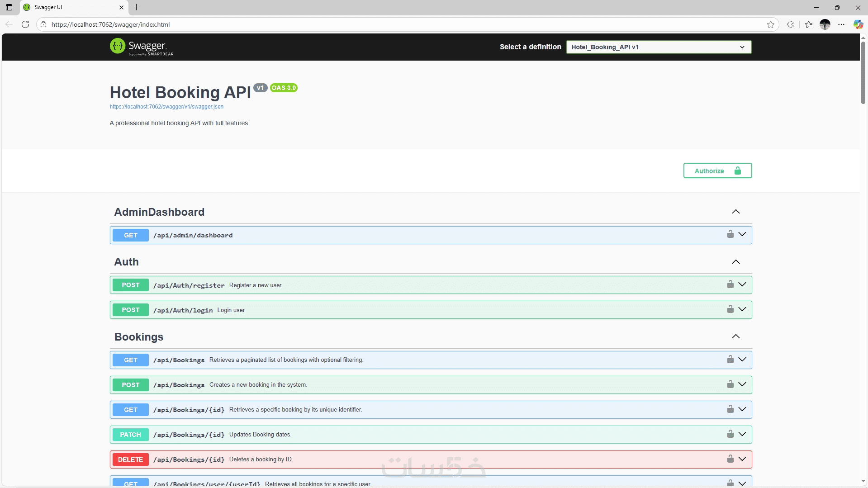Click GET method badge for /api/admin/dashboard
The height and width of the screenshot is (488, 868).
130,235
